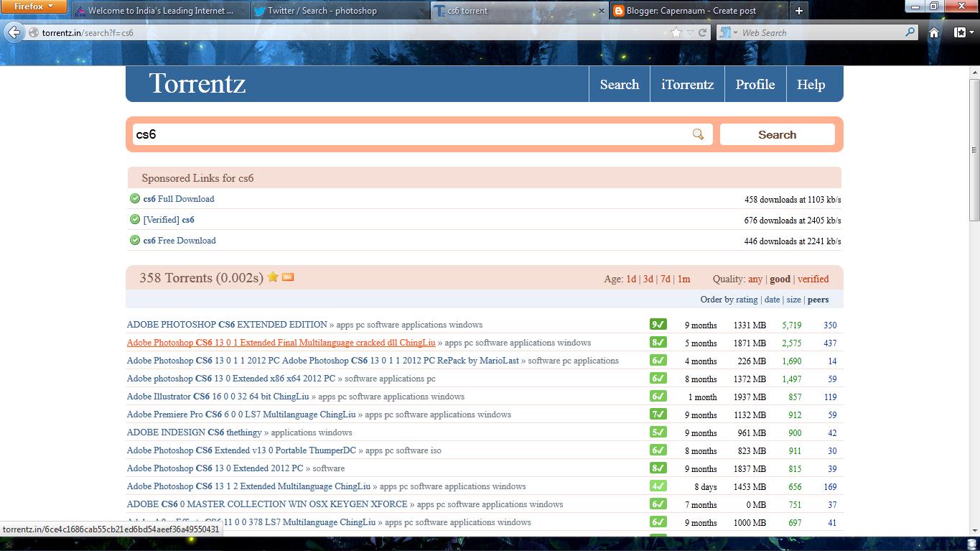This screenshot has height=551, width=980.
Task: Order results by size
Action: coord(793,300)
